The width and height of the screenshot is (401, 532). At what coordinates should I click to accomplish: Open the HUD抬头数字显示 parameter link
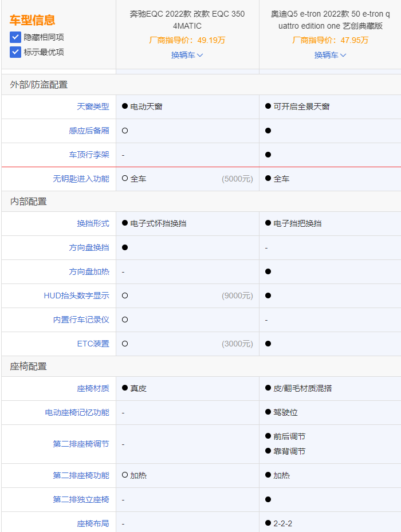pyautogui.click(x=77, y=296)
